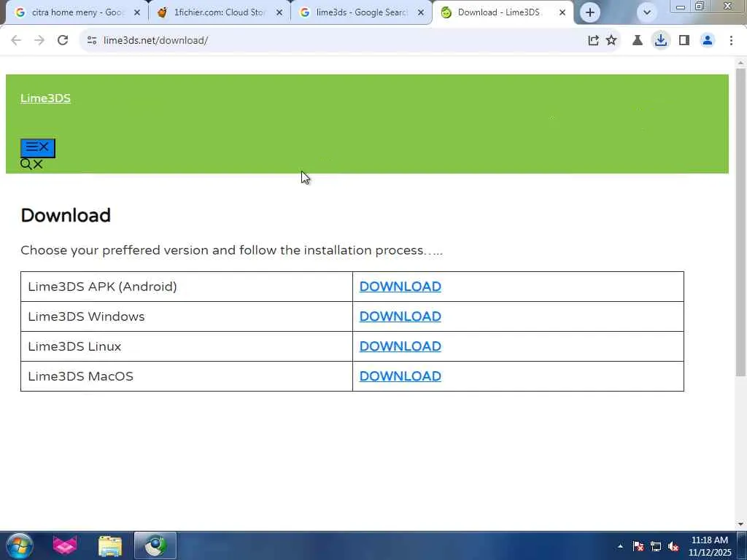747x560 pixels.
Task: Open the Chrome profile menu
Action: [708, 41]
